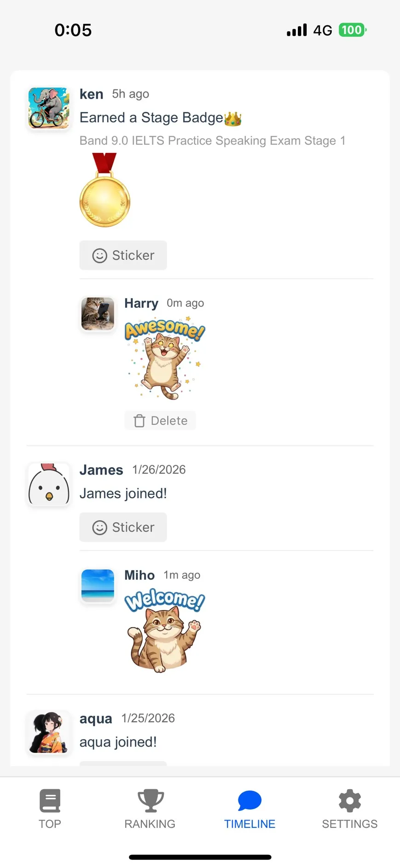
Task: Add a Sticker to James joined post
Action: [x=123, y=527]
